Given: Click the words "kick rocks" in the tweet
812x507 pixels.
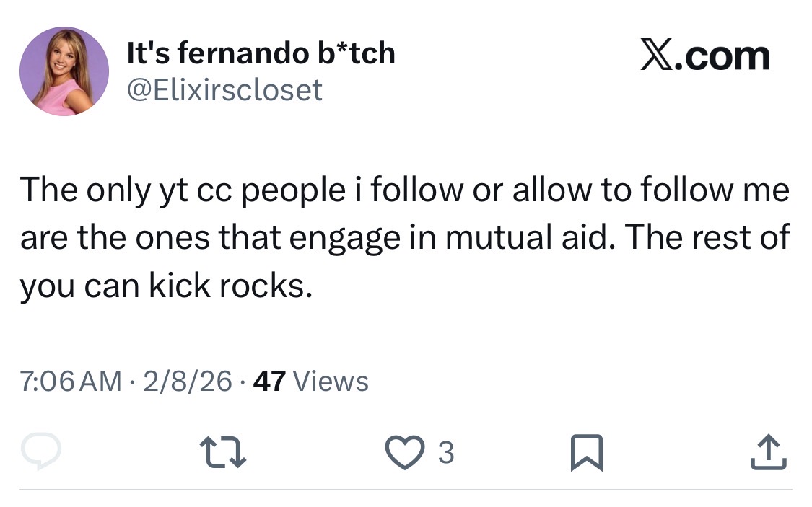Looking at the screenshot, I should 231,286.
